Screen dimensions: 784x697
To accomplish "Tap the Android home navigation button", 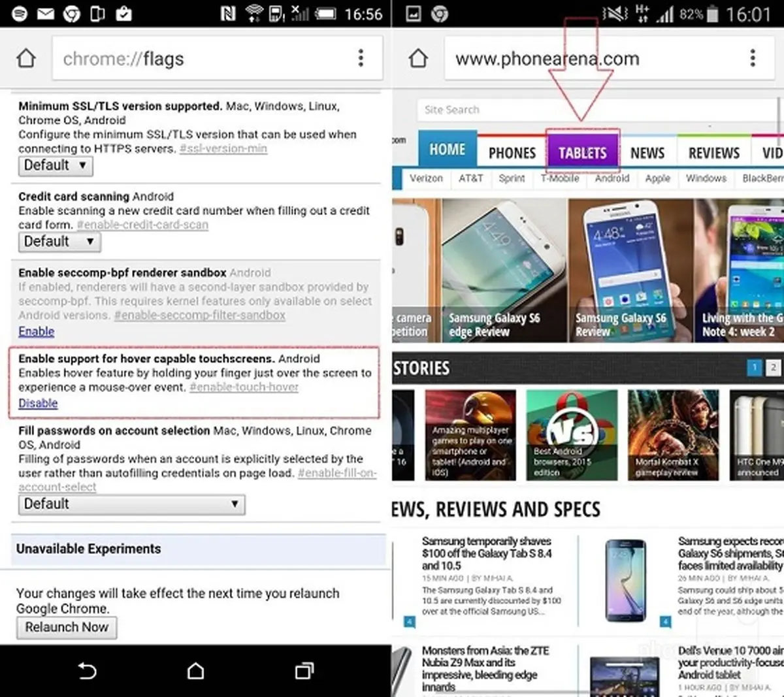I will tap(195, 671).
